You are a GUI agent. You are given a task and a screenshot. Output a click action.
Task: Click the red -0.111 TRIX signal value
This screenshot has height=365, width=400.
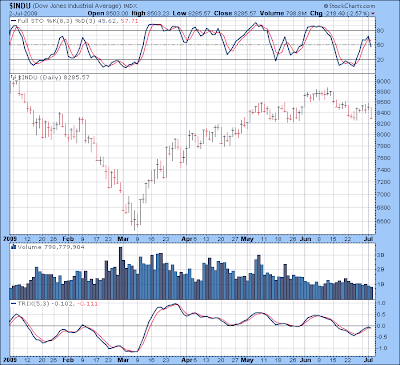pyautogui.click(x=87, y=304)
